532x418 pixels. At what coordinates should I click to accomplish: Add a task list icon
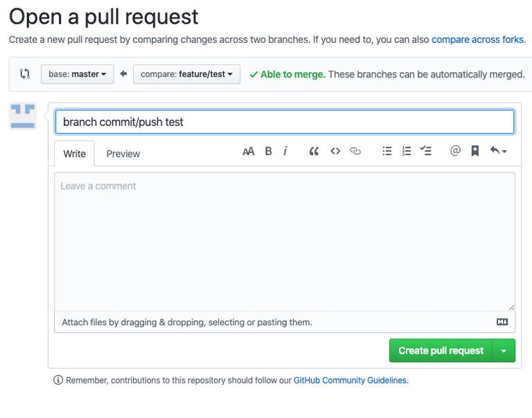[x=426, y=150]
